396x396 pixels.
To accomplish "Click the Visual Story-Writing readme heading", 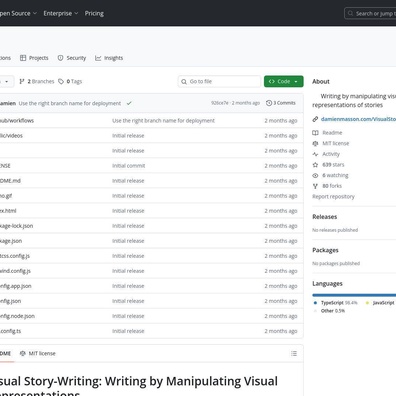I will 139,387.
